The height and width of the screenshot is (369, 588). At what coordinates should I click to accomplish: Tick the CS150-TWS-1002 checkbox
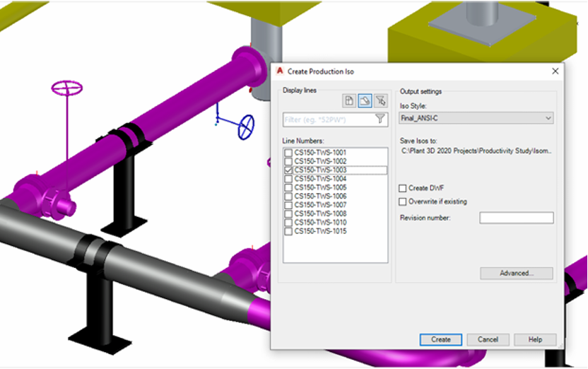288,161
